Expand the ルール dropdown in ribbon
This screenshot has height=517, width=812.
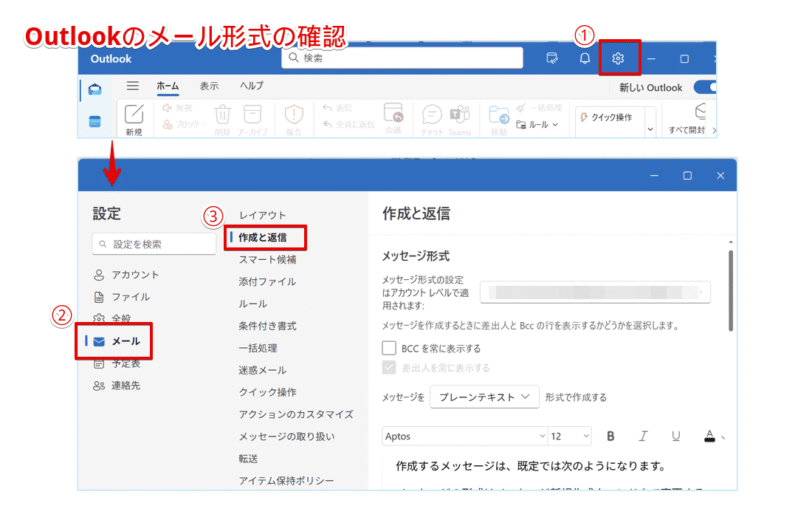point(555,124)
